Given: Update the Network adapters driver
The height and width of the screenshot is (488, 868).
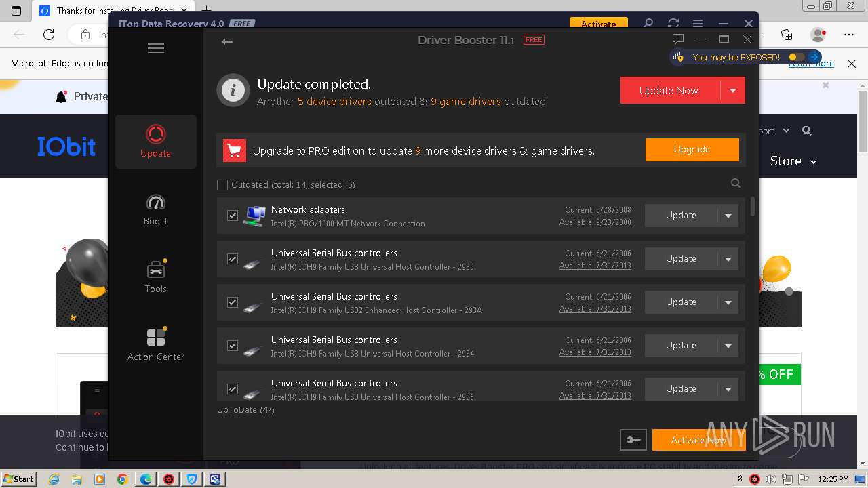Looking at the screenshot, I should click(681, 216).
